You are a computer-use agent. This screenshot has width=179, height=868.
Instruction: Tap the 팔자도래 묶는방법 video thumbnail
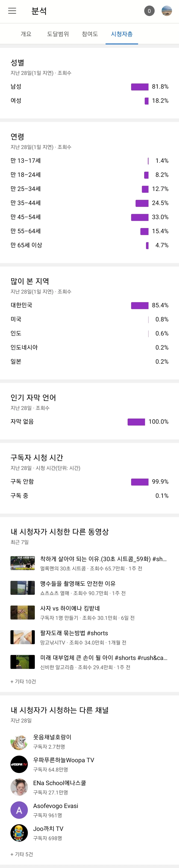click(x=23, y=637)
